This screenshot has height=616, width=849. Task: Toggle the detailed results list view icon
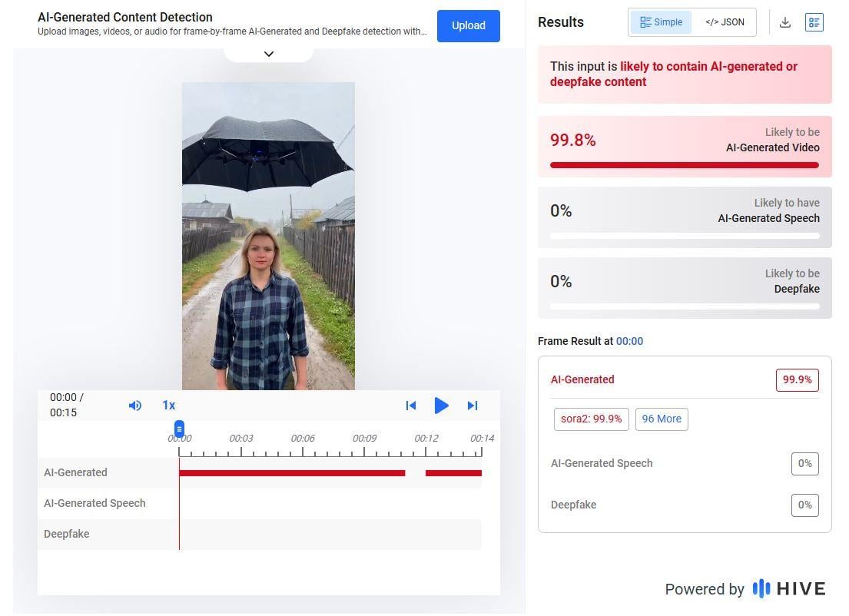[x=814, y=22]
